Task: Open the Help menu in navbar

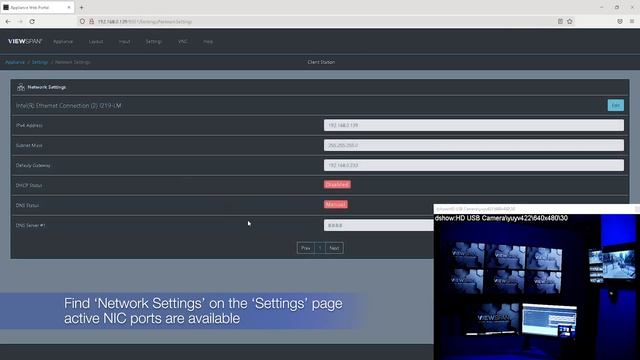Action: pyautogui.click(x=208, y=42)
